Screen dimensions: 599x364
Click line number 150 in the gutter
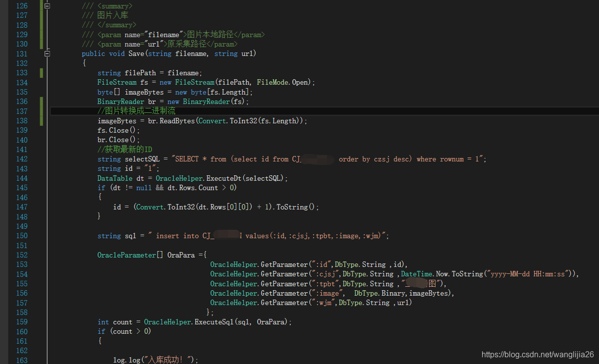(22, 236)
